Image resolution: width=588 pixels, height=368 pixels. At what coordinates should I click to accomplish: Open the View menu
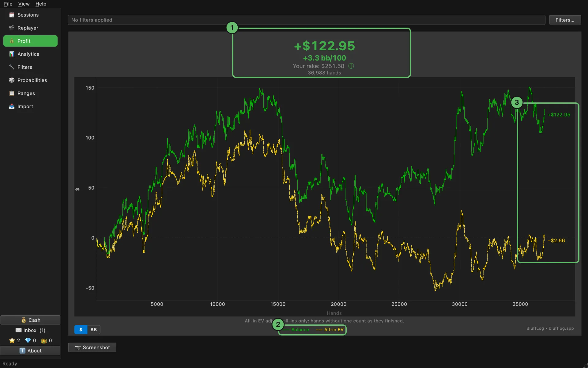24,4
